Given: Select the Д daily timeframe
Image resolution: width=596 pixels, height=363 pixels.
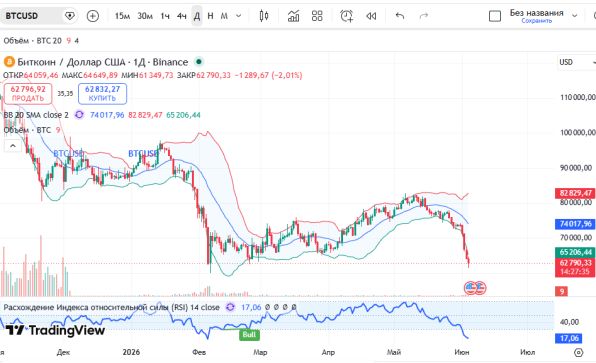Looking at the screenshot, I should [x=197, y=16].
